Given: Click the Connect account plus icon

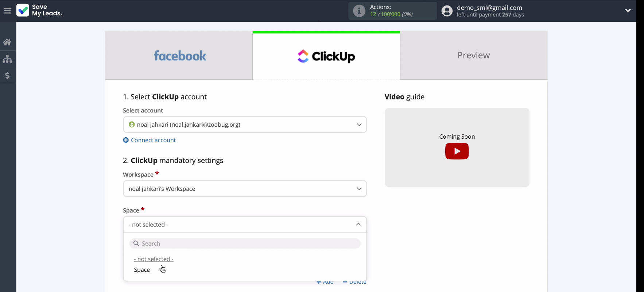Looking at the screenshot, I should (x=126, y=140).
